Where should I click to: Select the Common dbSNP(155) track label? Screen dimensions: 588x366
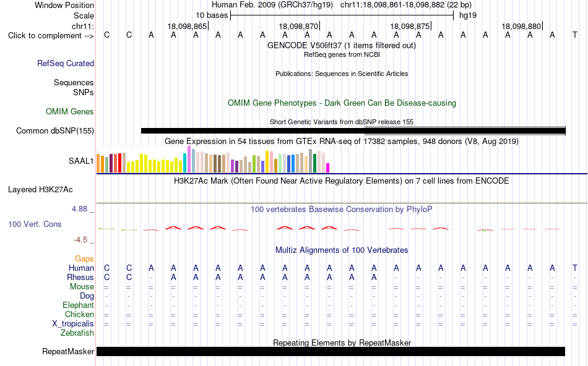click(54, 130)
